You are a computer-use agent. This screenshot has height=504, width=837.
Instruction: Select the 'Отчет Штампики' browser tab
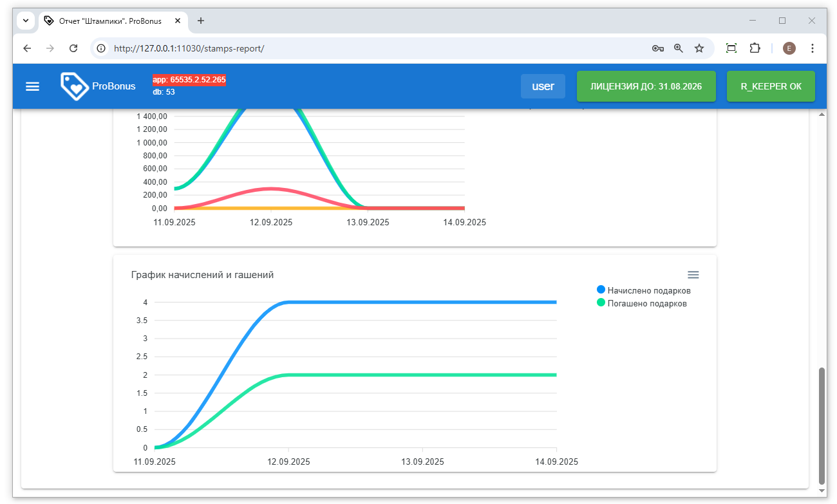tap(109, 21)
